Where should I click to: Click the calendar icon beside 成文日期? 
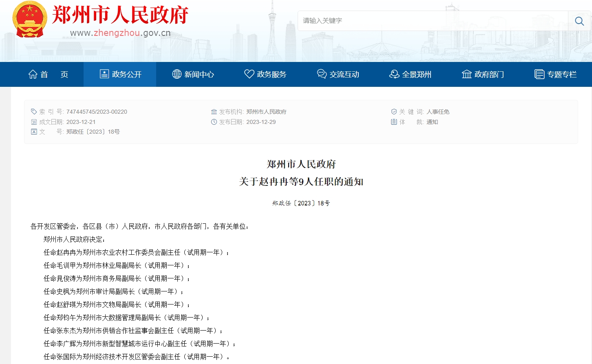(34, 122)
